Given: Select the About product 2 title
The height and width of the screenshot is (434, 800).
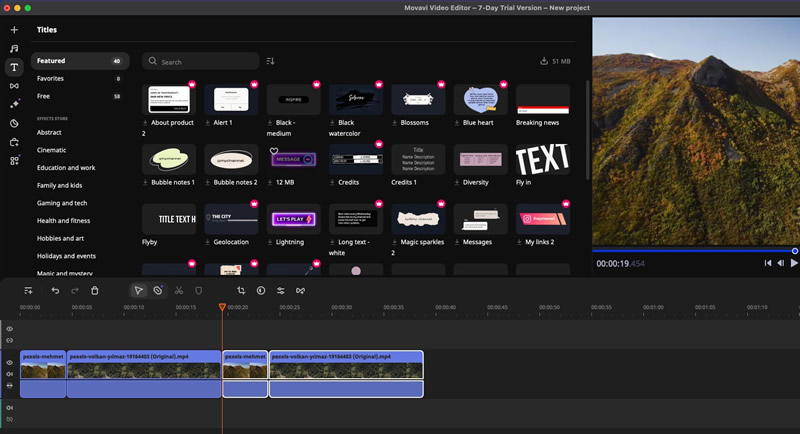Looking at the screenshot, I should pyautogui.click(x=169, y=99).
